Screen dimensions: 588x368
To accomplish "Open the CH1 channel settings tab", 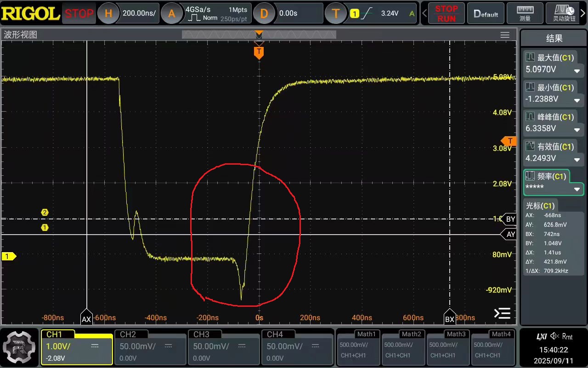I will click(77, 347).
